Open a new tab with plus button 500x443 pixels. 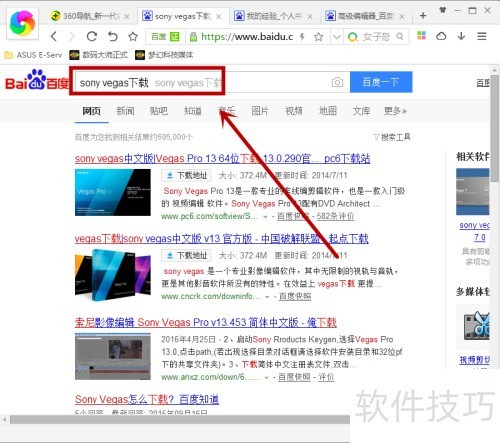423,15
